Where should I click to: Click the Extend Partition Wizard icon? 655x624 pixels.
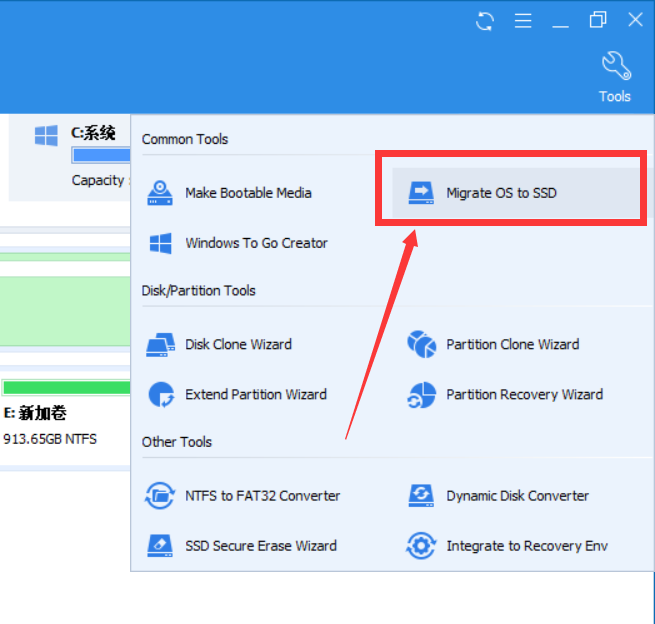[x=161, y=395]
